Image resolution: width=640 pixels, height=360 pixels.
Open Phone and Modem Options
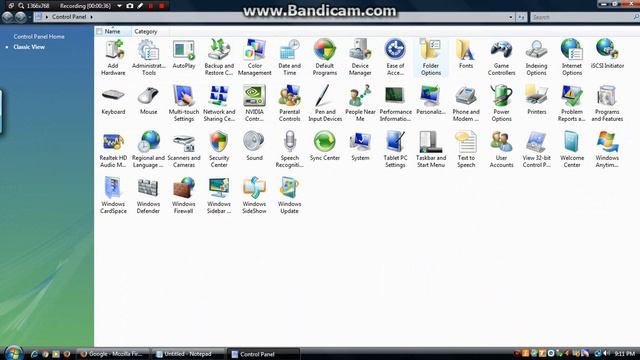click(466, 104)
